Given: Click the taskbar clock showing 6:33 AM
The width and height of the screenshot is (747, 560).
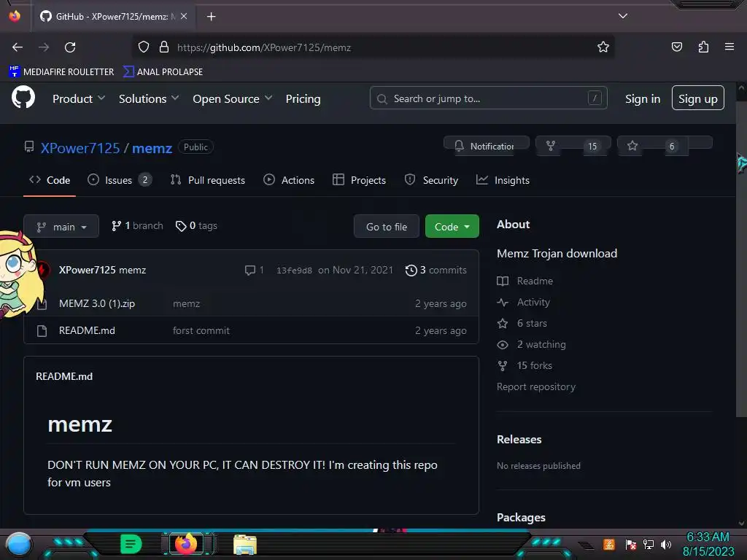Looking at the screenshot, I should (708, 544).
